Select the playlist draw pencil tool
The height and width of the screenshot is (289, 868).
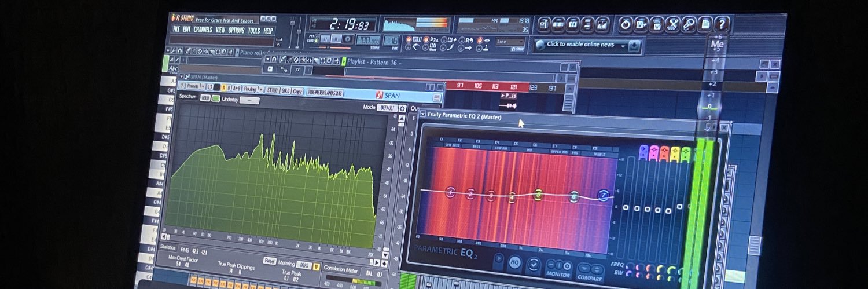(282, 60)
